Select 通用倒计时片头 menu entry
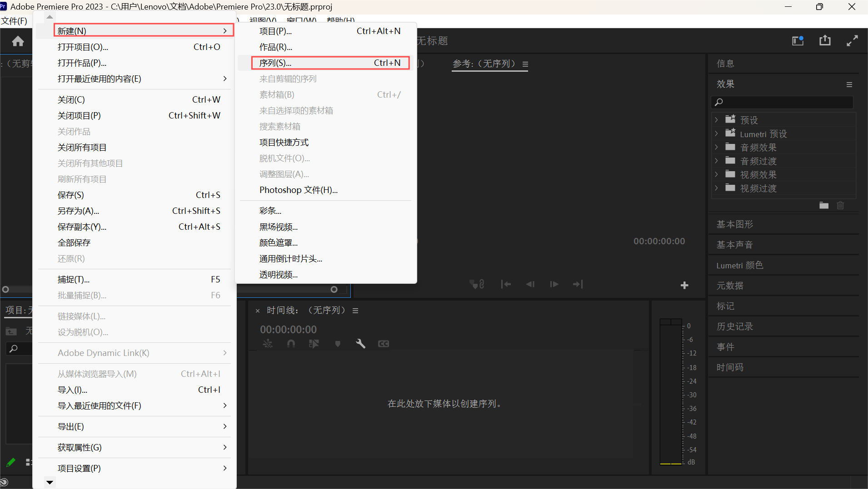The image size is (868, 489). [325, 258]
